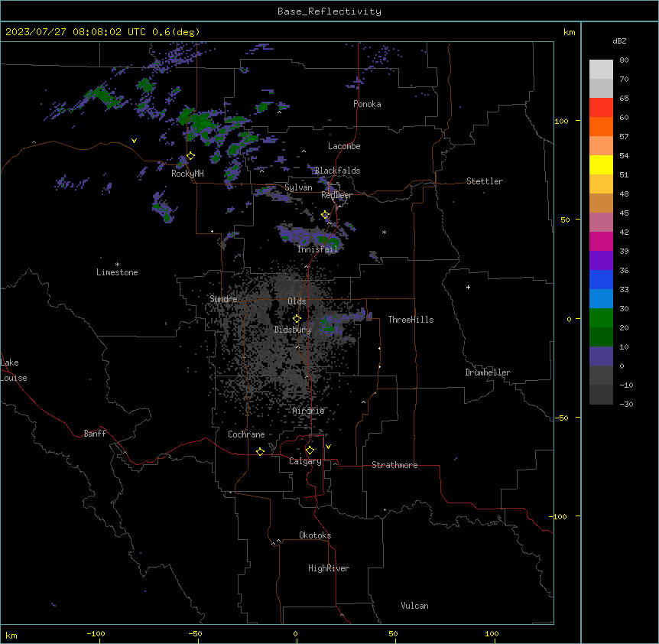Viewport: 659px width, 644px height.
Task: Click the Banff label
Action: (95, 434)
